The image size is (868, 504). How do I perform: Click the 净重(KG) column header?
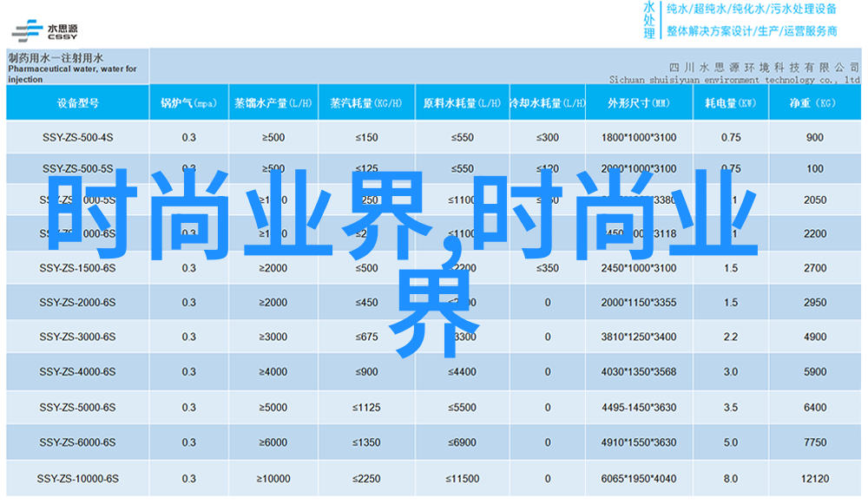point(813,102)
